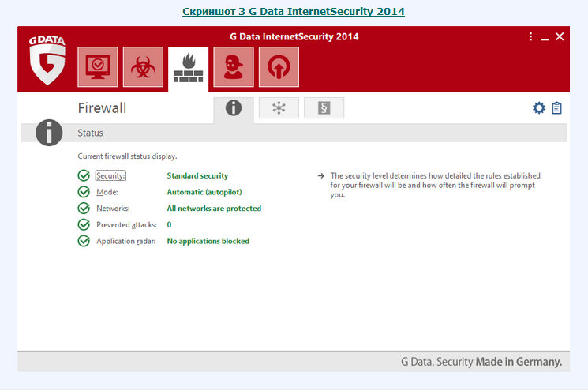Click the security level description text
This screenshot has width=588, height=391.
(436, 185)
